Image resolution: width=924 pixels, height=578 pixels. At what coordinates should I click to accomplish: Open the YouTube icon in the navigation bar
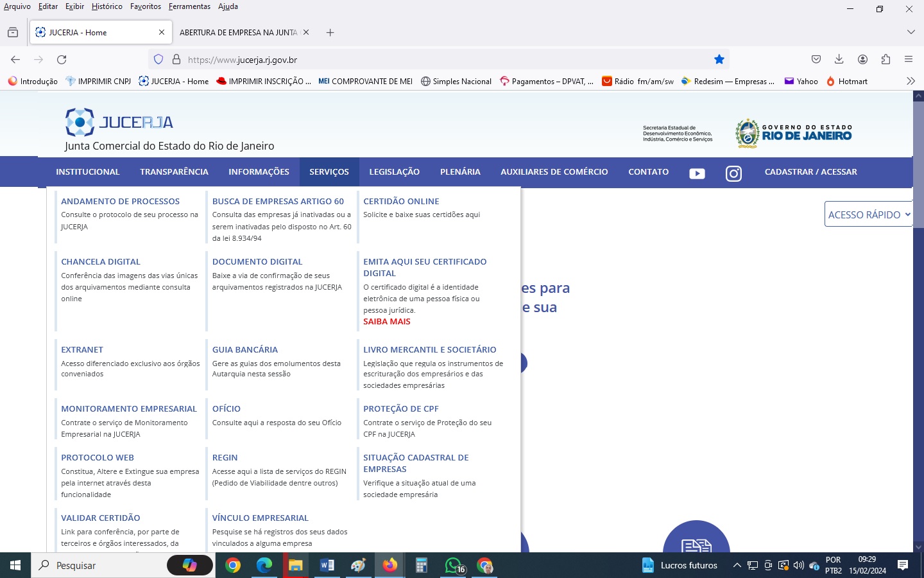point(697,173)
